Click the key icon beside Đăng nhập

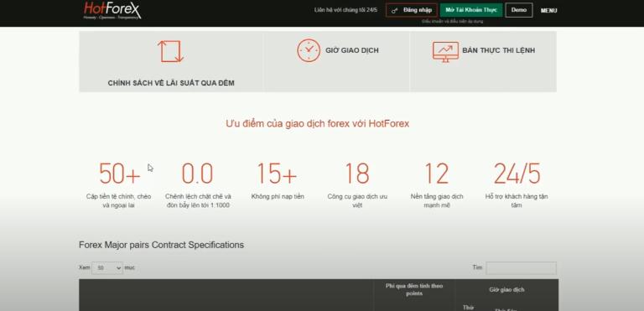point(395,10)
